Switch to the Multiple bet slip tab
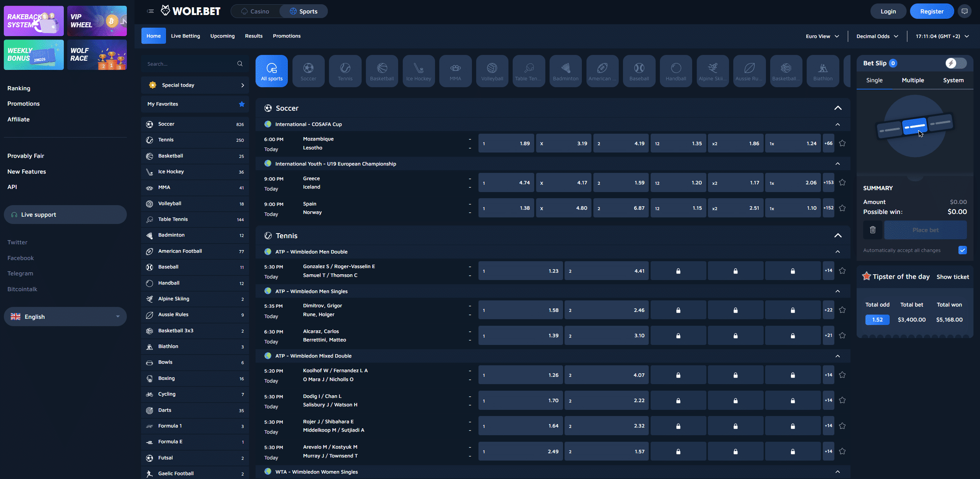 (x=913, y=80)
